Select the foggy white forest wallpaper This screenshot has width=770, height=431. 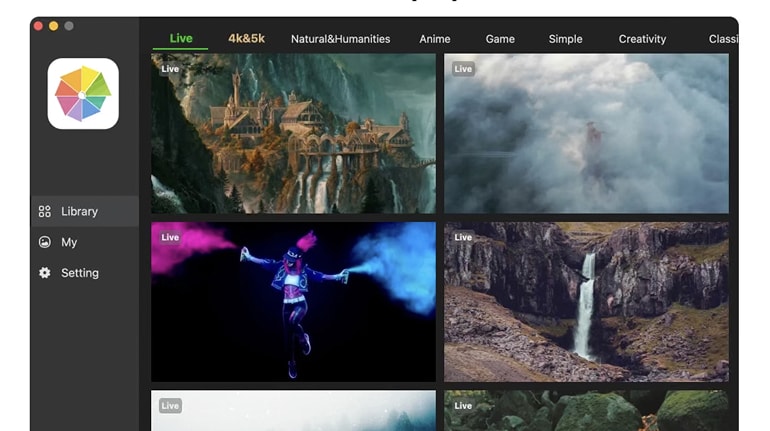pyautogui.click(x=293, y=411)
